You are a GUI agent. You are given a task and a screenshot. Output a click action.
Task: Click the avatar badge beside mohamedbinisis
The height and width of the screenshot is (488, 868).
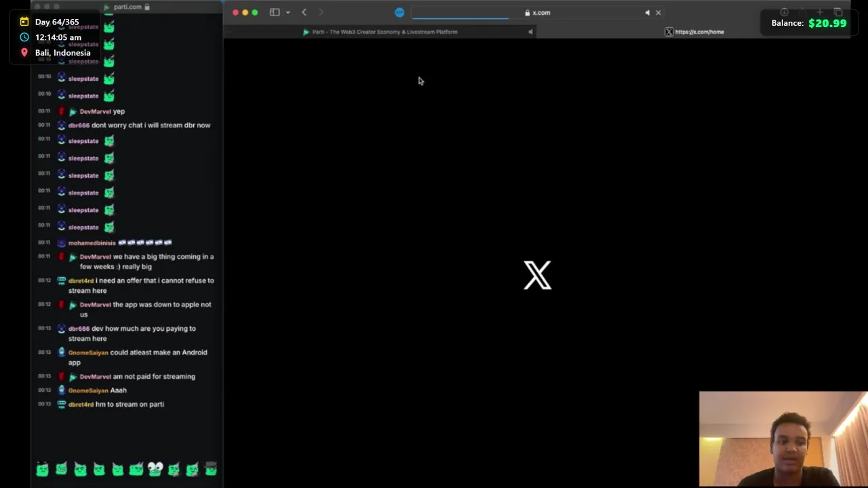pos(61,243)
